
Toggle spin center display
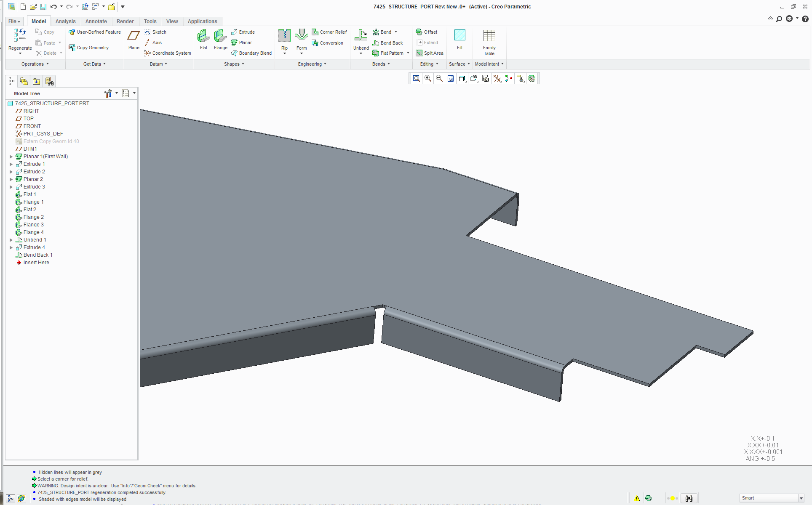[x=509, y=78]
